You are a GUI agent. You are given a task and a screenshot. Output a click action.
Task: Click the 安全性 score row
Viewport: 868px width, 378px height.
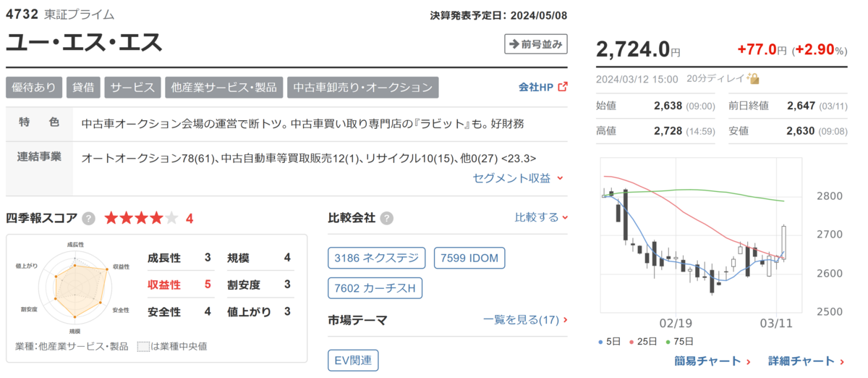pos(179,312)
